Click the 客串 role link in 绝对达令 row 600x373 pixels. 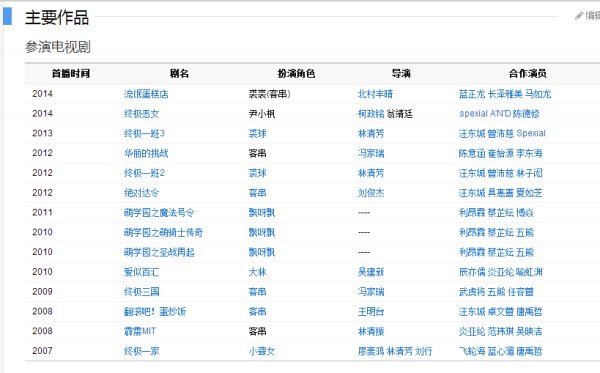coord(258,193)
